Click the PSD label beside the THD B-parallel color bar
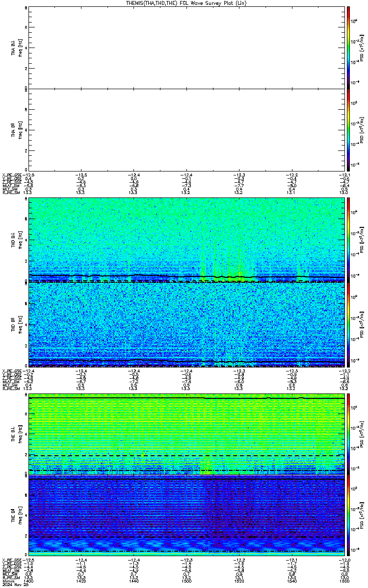Image resolution: width=368 pixels, height=588 pixels. click(361, 324)
